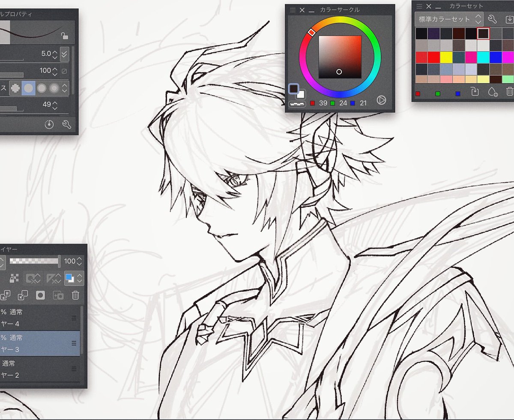
Task: Toggle the blue layer color button
Action: click(69, 279)
